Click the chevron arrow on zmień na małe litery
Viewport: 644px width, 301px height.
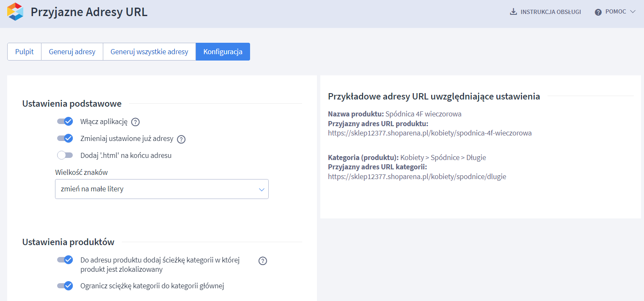(261, 189)
